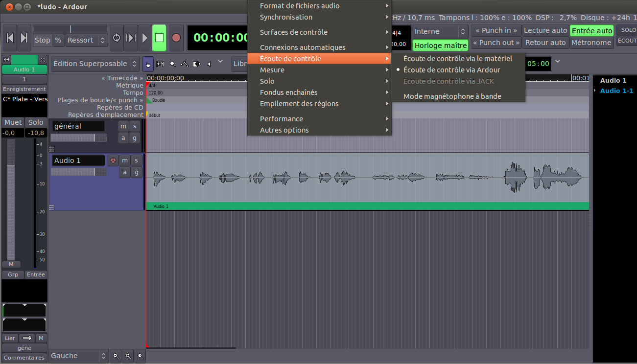Open the Édition Superposable mode dropdown

pos(95,64)
